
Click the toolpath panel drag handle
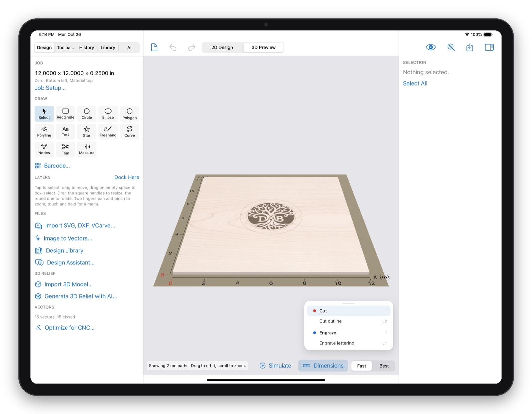(x=348, y=303)
